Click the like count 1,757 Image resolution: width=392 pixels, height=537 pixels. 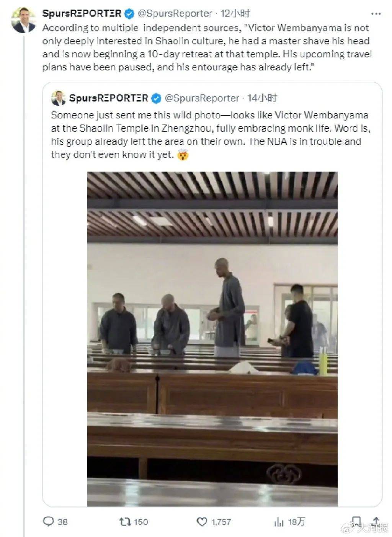[221, 521]
